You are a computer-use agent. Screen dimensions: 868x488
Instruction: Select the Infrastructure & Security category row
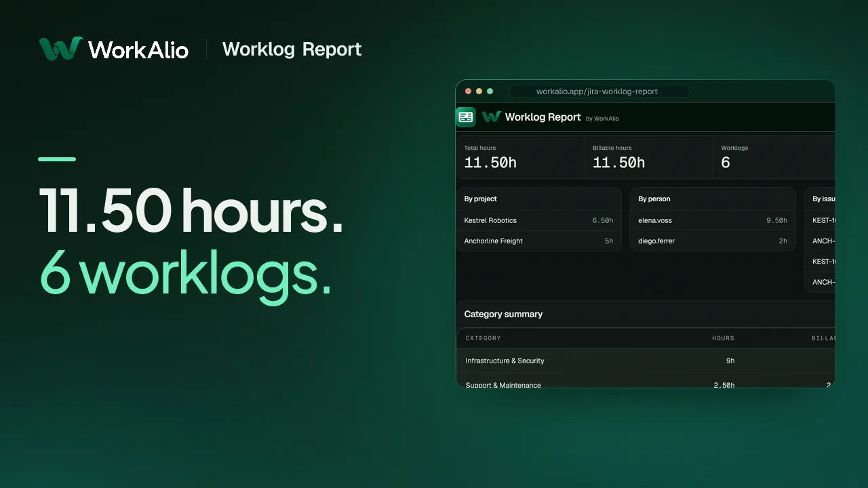(646, 361)
